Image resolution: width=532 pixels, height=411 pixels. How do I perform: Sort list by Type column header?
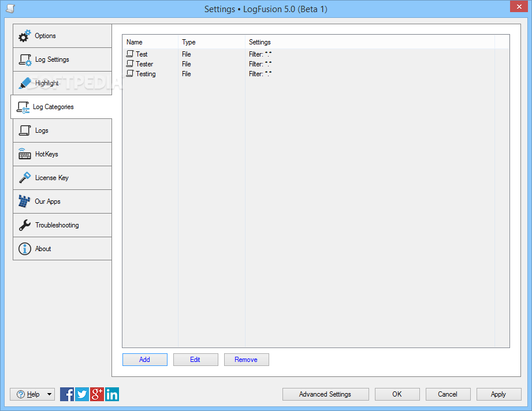pos(212,42)
